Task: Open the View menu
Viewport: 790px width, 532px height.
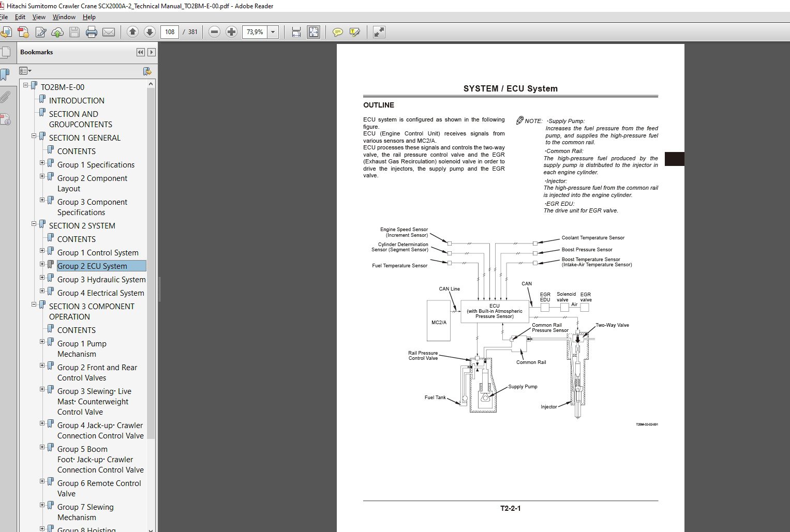Action: coord(39,17)
